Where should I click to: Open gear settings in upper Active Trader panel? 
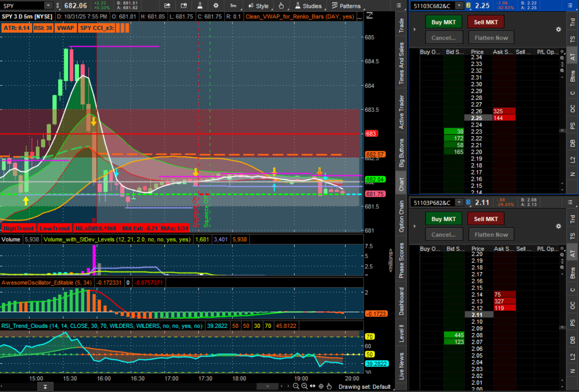559,29
